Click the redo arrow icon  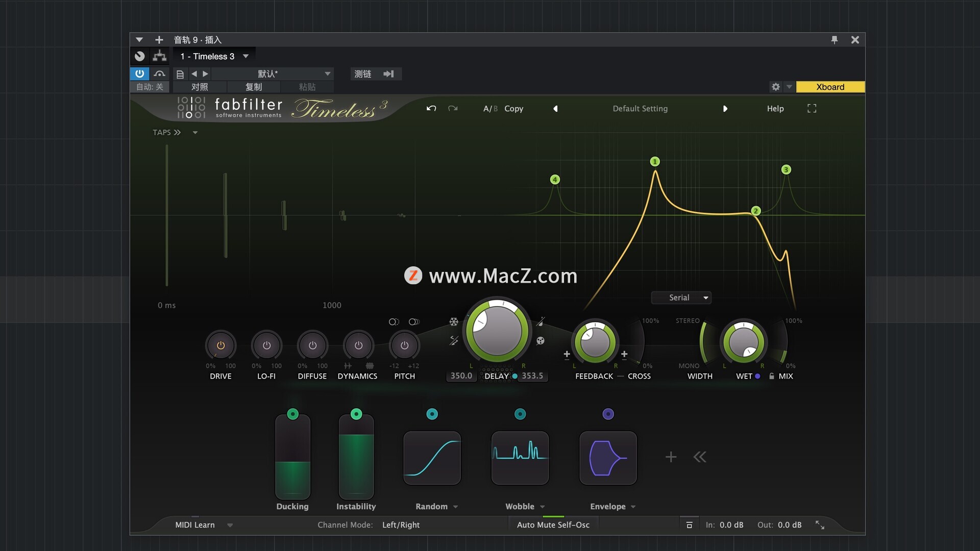tap(453, 108)
